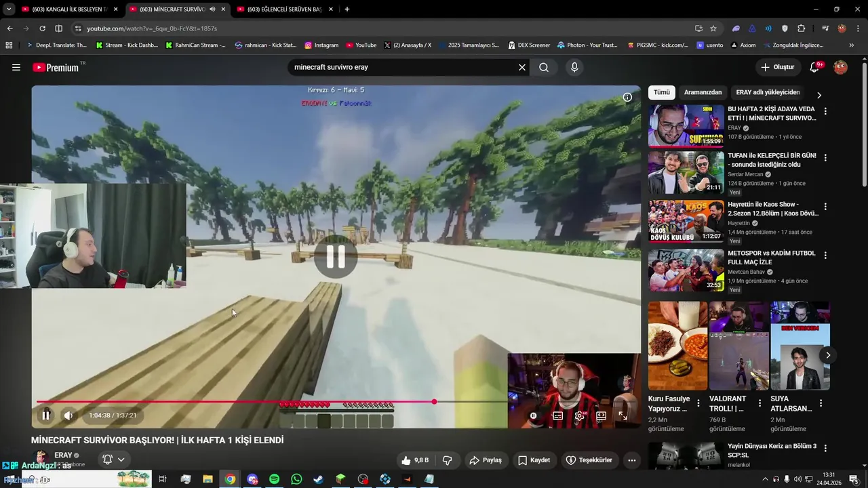Viewport: 868px width, 488px height.
Task: Mute the video player volume
Action: point(68,415)
